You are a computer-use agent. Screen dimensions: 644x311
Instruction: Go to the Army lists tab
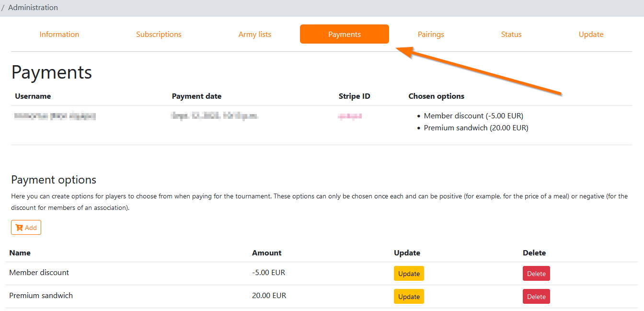click(255, 35)
